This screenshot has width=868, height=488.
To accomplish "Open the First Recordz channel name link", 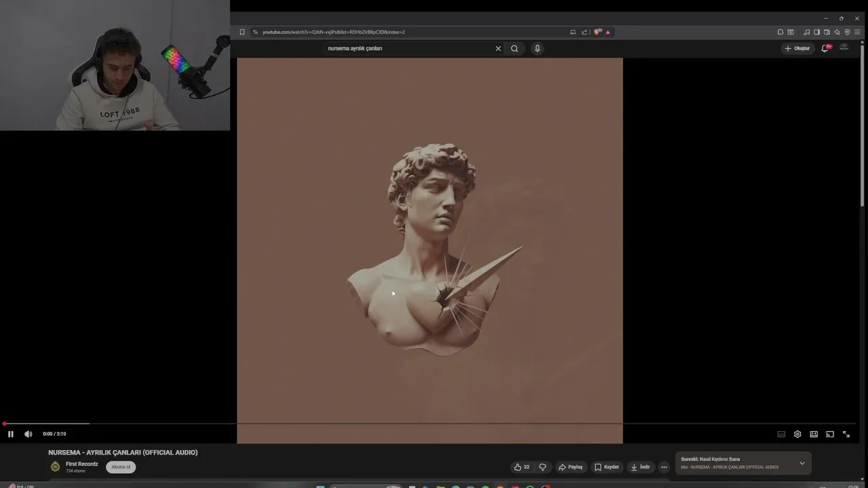I will click(x=82, y=464).
